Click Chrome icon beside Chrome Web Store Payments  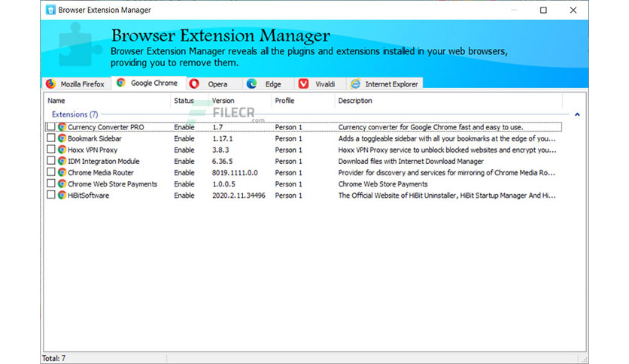pos(62,184)
